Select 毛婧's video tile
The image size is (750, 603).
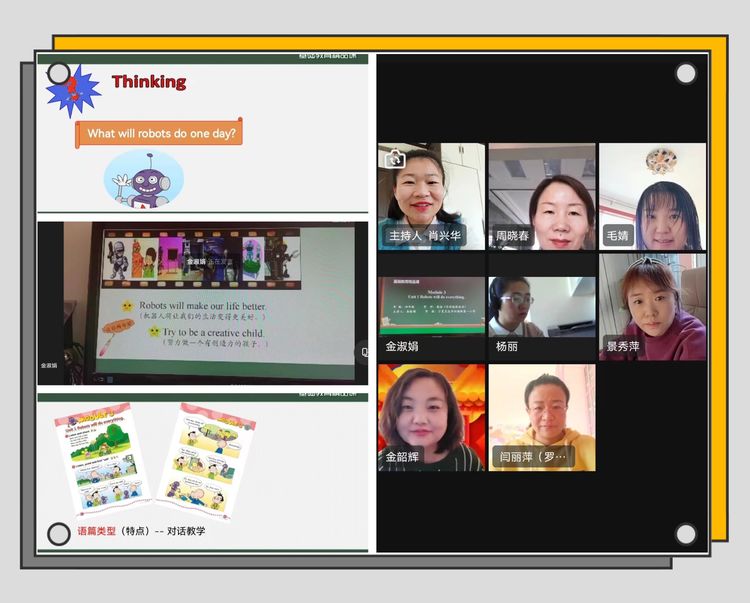click(652, 197)
